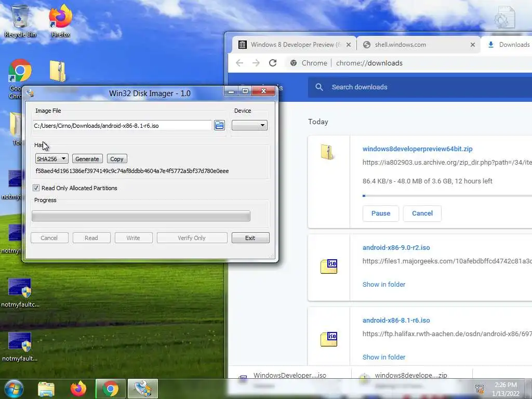532x399 pixels.
Task: Open android-x86-8.1-r6.iso link
Action: tap(396, 320)
